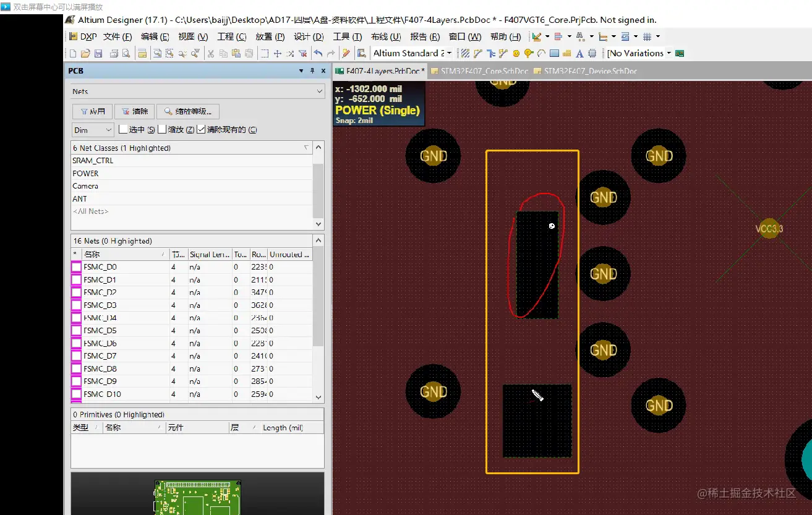Select the Place Component chip icon
The width and height of the screenshot is (812, 515).
tap(592, 53)
